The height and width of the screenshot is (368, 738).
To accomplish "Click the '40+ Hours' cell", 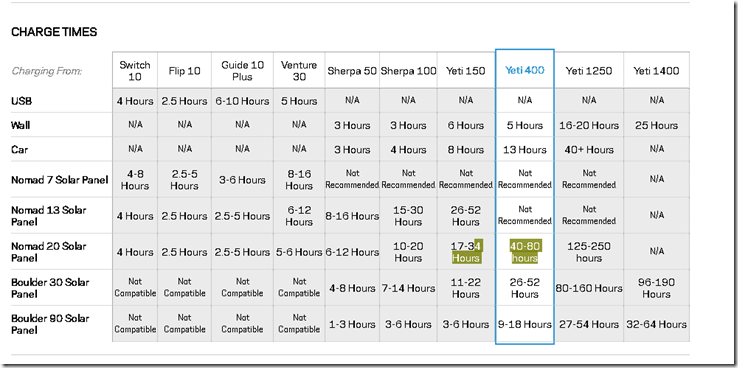I will 589,150.
